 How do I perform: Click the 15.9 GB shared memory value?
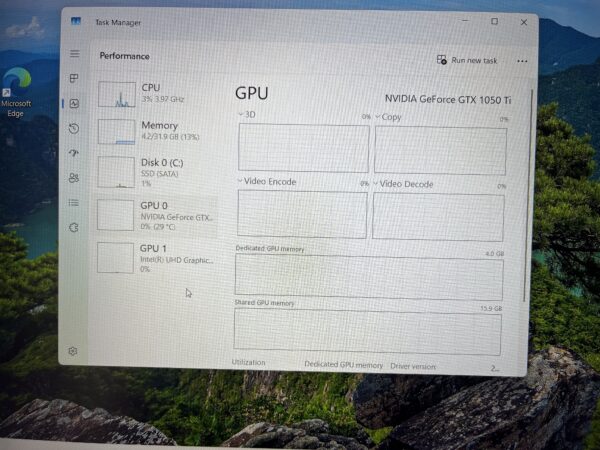pyautogui.click(x=491, y=308)
